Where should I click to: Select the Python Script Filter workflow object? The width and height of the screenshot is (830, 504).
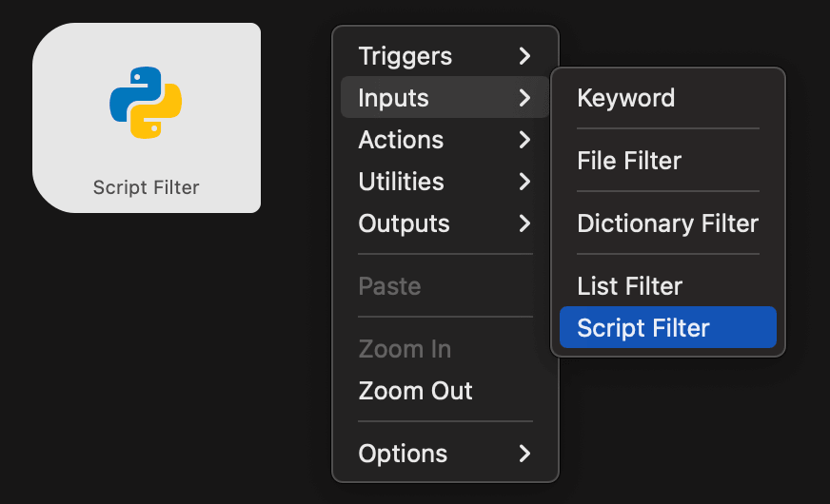pos(146,117)
